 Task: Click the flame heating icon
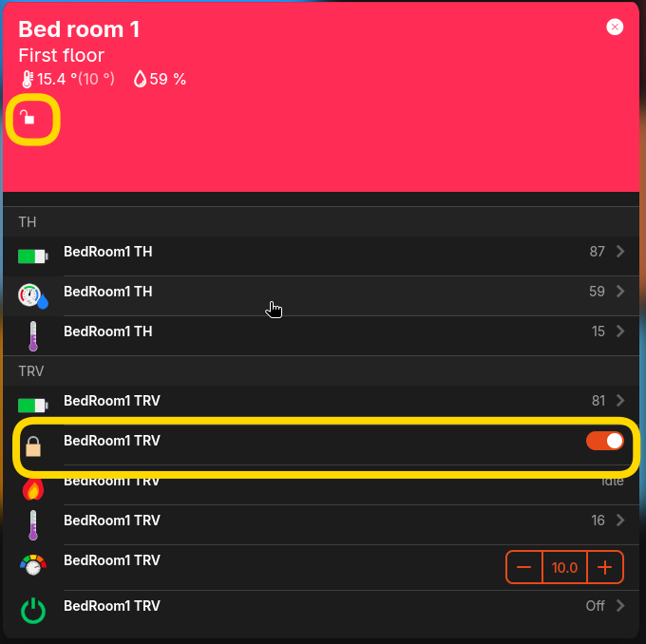pyautogui.click(x=33, y=488)
